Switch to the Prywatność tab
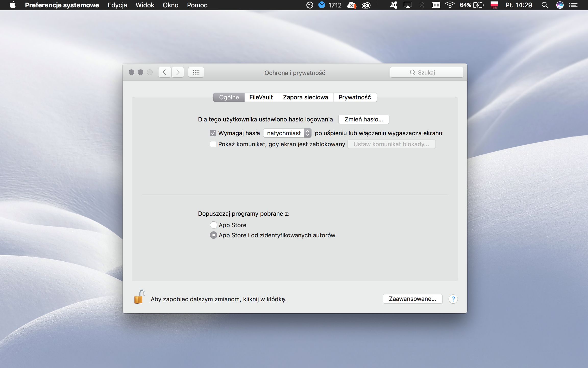588x368 pixels. 354,97
